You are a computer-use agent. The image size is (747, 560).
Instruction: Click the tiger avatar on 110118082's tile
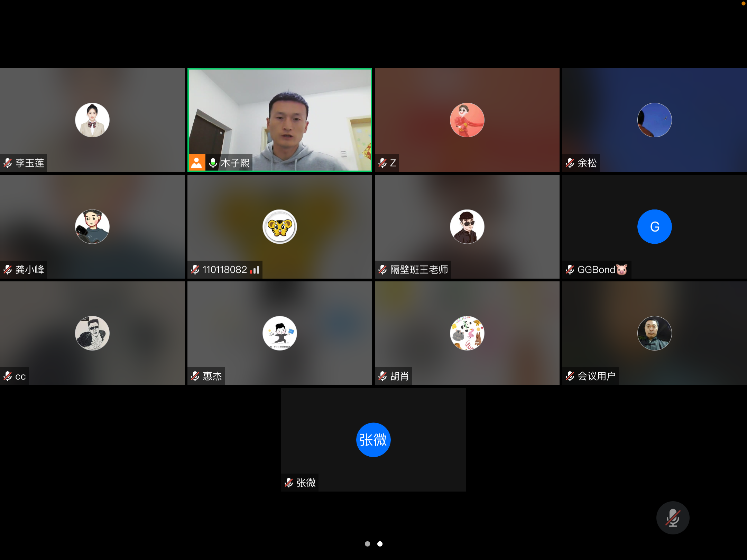point(280,226)
